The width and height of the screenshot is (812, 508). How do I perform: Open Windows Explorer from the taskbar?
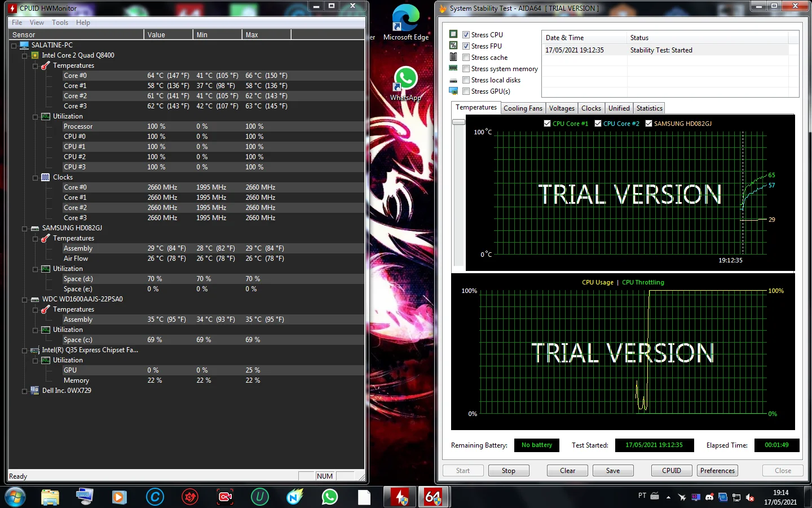coord(50,497)
